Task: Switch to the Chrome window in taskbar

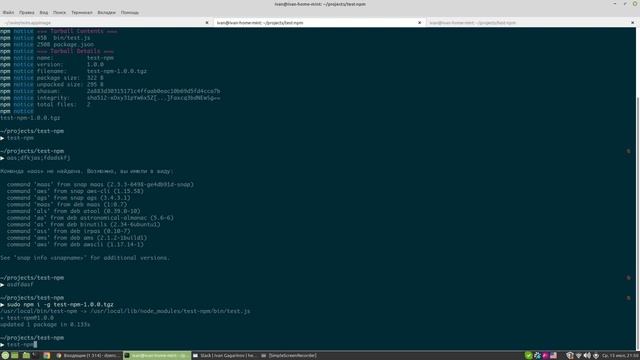Action: coord(89,356)
